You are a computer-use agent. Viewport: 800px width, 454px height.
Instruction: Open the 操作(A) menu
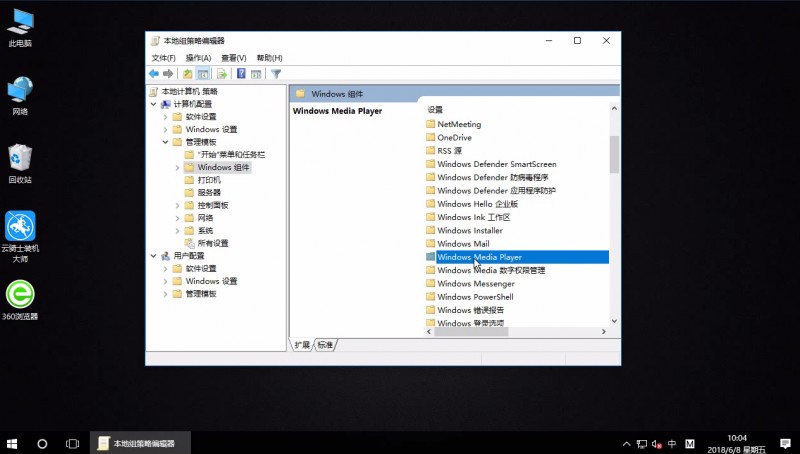(198, 58)
